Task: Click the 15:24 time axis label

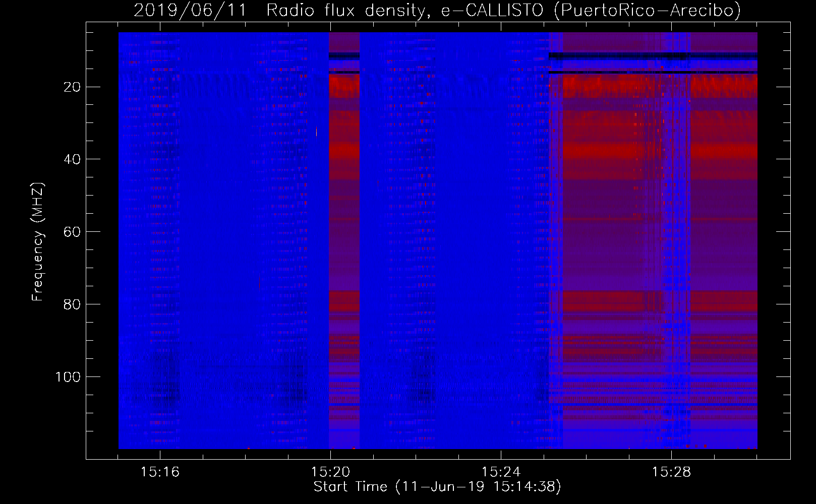Action: coord(501,472)
